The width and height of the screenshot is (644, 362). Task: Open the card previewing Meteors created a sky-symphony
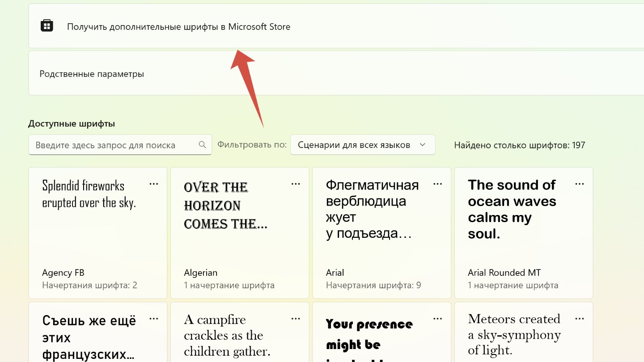[x=524, y=332]
